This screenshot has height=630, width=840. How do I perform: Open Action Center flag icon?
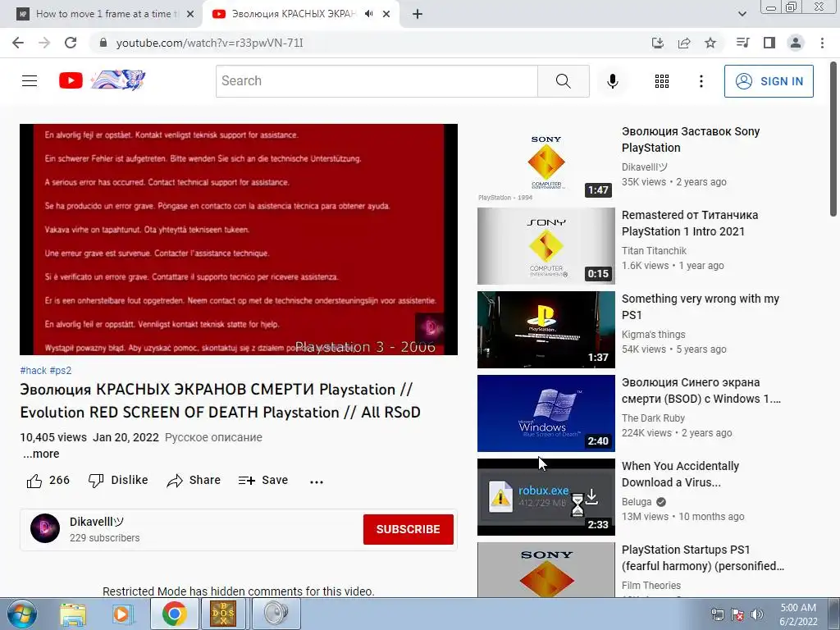tap(737, 614)
